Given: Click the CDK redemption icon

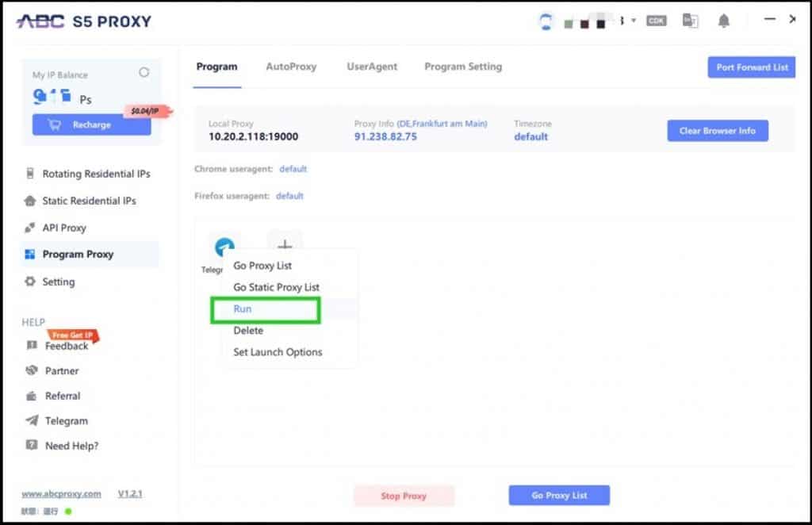Looking at the screenshot, I should (656, 21).
